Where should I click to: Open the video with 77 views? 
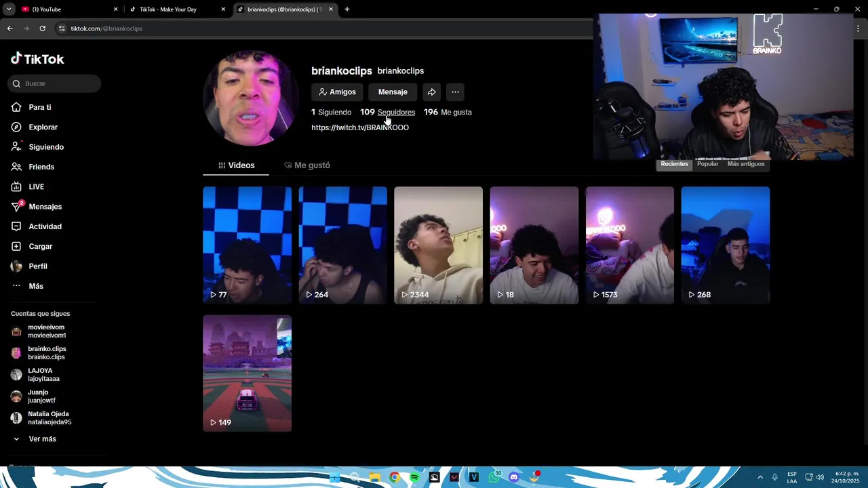click(x=247, y=245)
